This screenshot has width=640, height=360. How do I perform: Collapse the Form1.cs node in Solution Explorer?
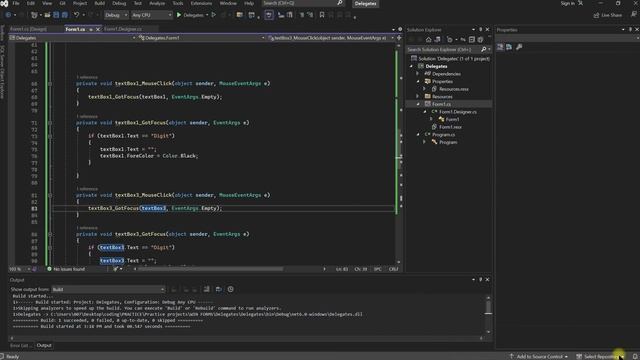coord(418,104)
